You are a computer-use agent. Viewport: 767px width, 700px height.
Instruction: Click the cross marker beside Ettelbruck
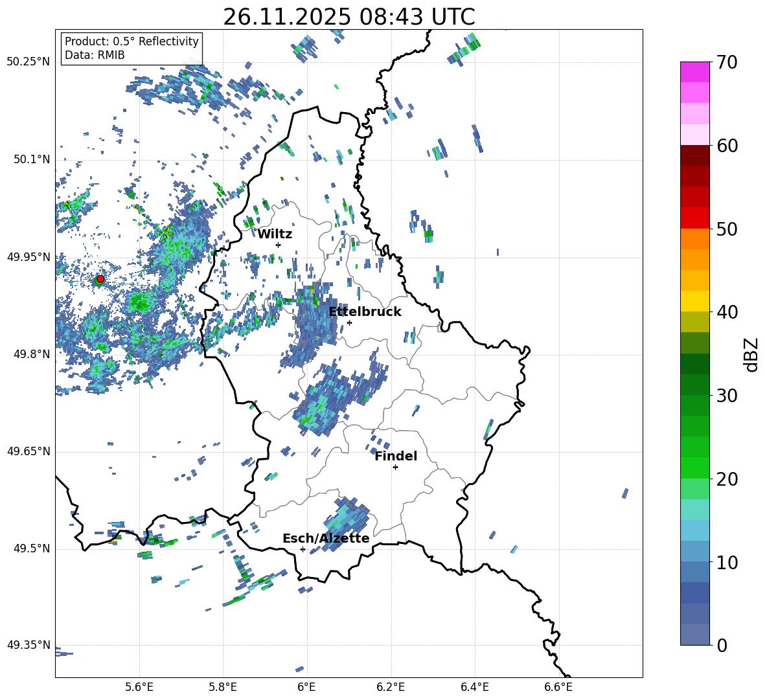click(x=349, y=322)
